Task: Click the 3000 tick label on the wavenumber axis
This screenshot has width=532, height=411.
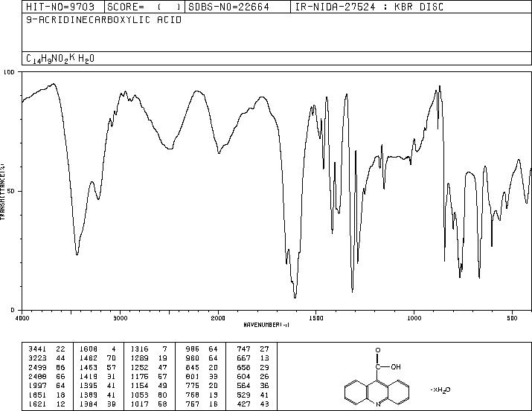Action: 120,318
